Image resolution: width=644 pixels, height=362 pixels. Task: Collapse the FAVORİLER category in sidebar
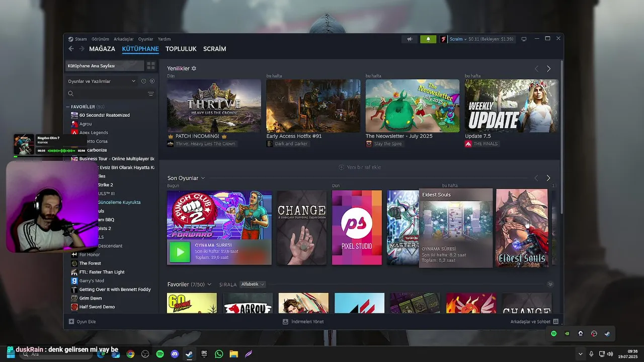[68, 107]
